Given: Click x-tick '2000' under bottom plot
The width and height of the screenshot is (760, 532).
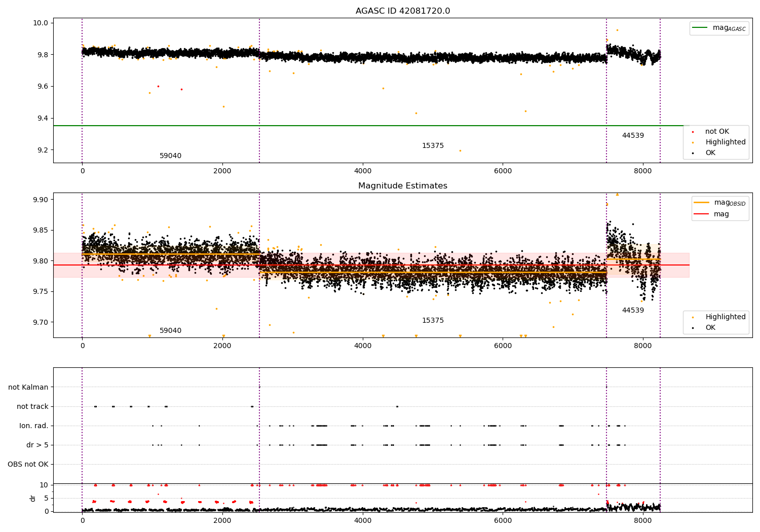Looking at the screenshot, I should (x=222, y=521).
